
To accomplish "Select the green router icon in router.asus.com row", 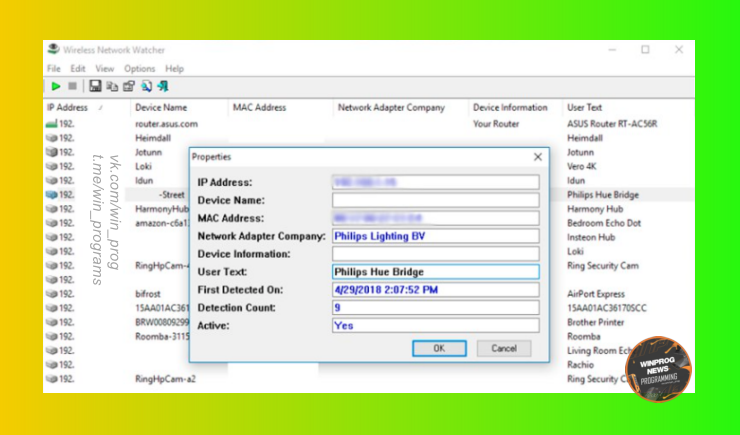I will 51,124.
